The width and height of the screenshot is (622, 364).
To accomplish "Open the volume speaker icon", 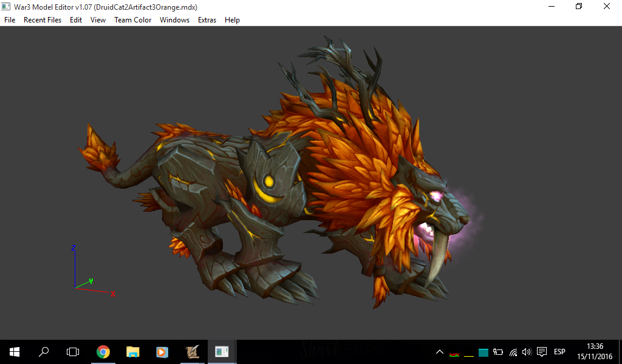I will pos(527,352).
